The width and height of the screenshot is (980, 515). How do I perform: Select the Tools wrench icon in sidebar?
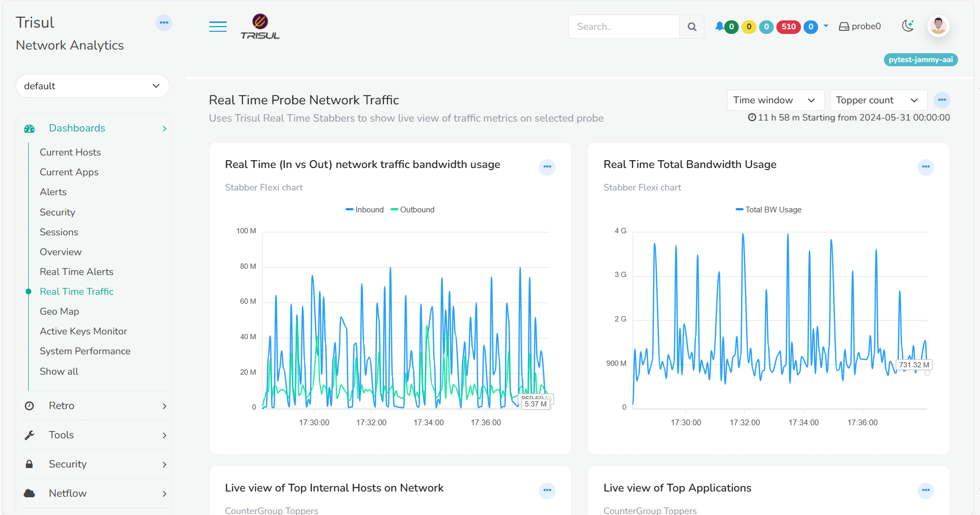(x=29, y=435)
